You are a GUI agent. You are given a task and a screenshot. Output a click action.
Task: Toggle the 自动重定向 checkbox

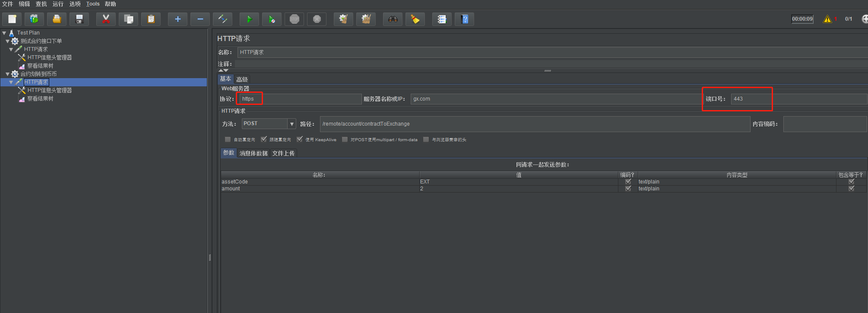[228, 139]
